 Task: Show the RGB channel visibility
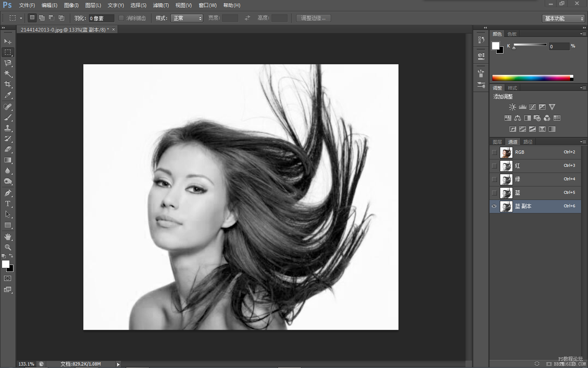tap(494, 152)
